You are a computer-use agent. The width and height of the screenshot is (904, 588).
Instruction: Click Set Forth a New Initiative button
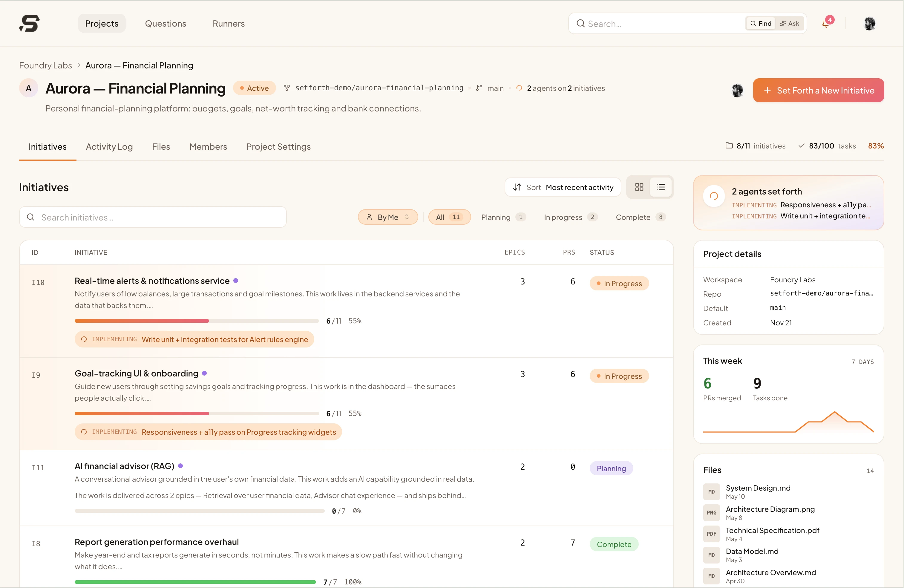coord(818,91)
